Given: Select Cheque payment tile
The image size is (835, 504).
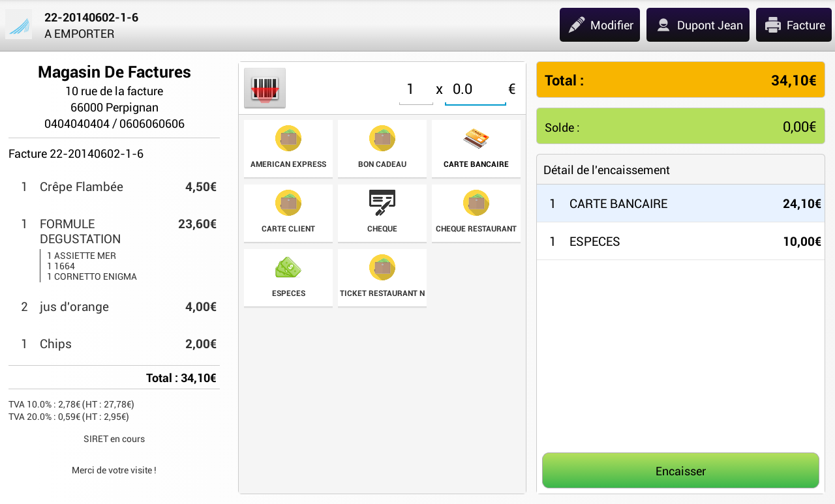Looking at the screenshot, I should [382, 213].
